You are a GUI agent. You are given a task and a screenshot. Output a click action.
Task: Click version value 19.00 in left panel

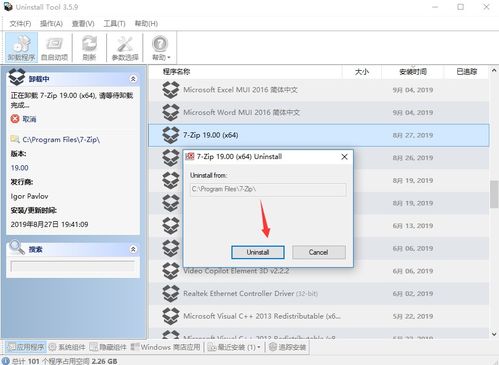20,168
